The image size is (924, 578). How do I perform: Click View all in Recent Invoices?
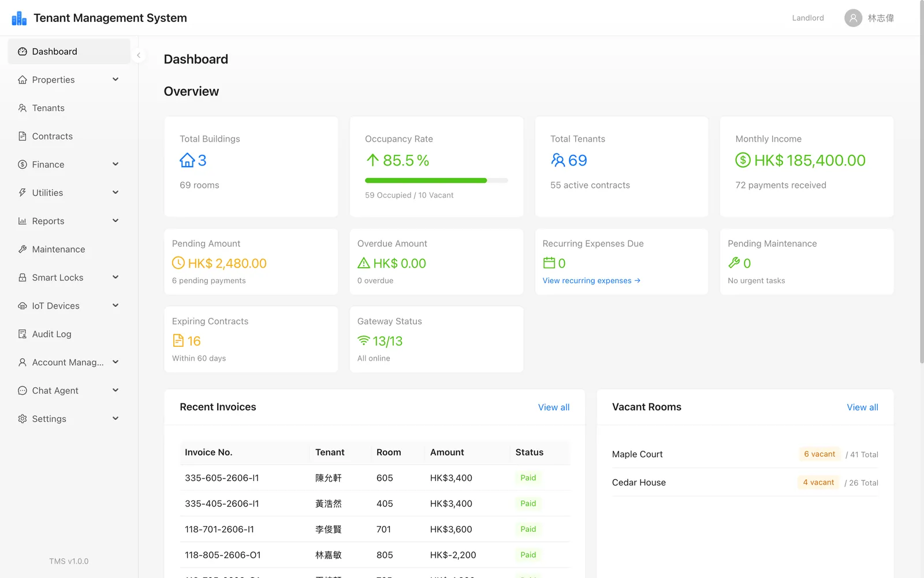554,407
